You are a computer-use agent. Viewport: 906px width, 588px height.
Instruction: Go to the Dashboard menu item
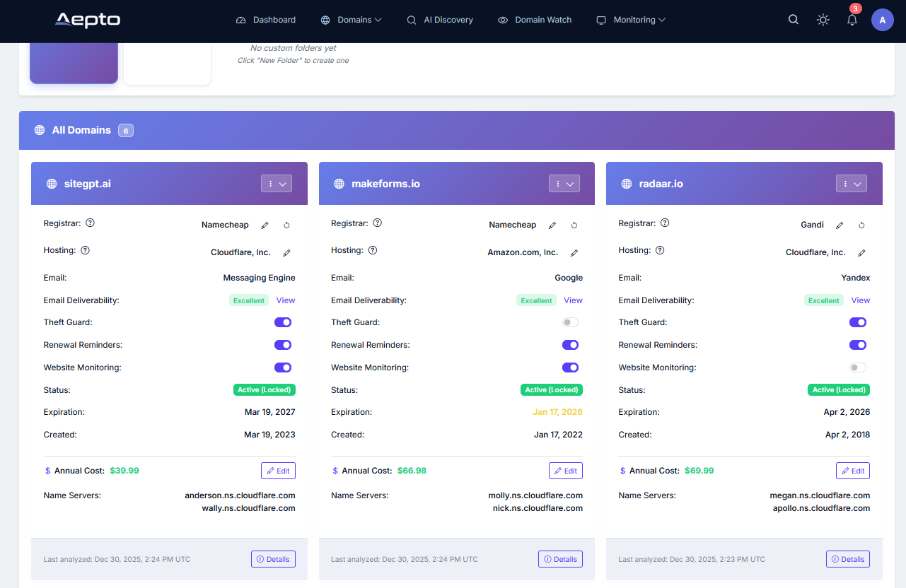click(x=266, y=20)
